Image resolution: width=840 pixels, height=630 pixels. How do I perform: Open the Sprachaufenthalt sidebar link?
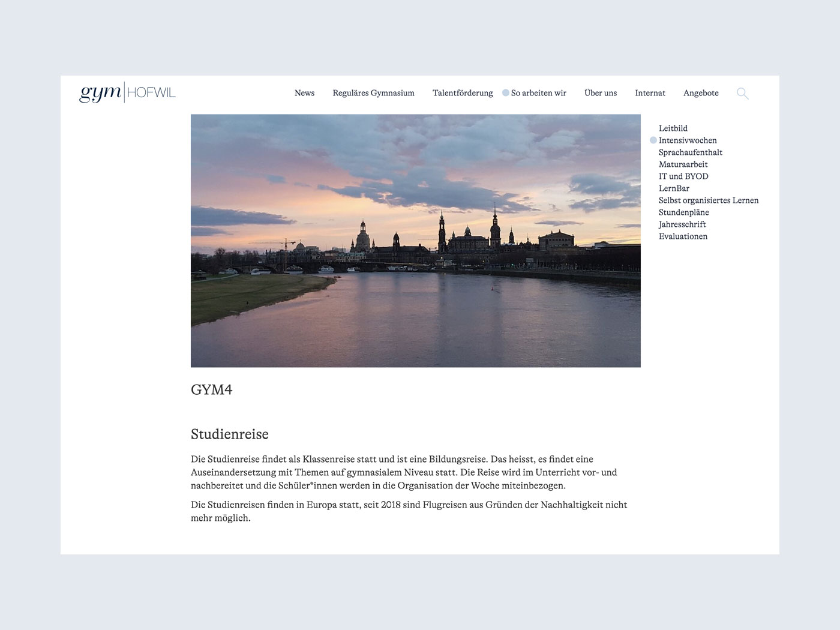[x=690, y=152]
